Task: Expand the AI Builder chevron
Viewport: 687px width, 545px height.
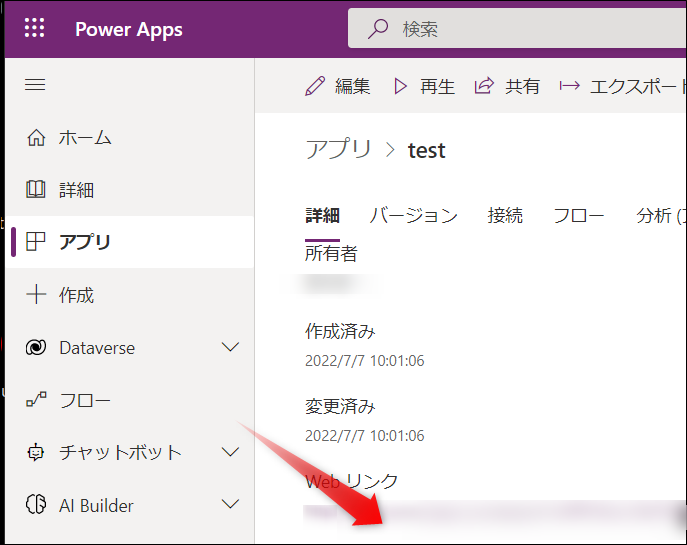Action: [x=230, y=504]
